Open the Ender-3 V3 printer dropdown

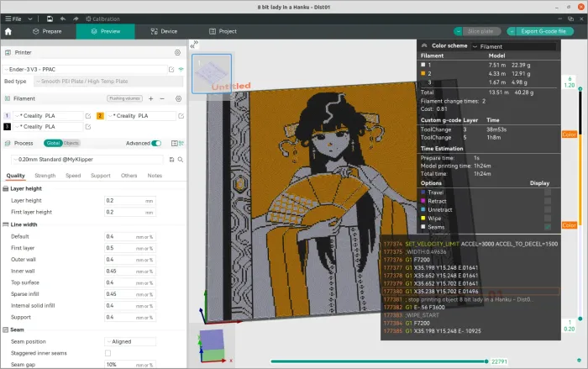click(x=85, y=70)
